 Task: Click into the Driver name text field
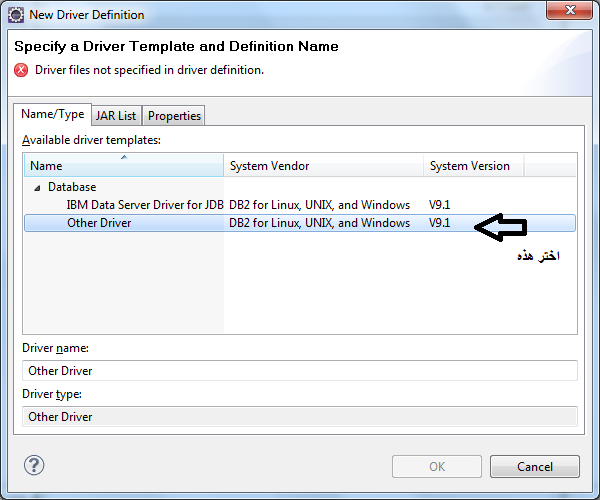tap(300, 371)
